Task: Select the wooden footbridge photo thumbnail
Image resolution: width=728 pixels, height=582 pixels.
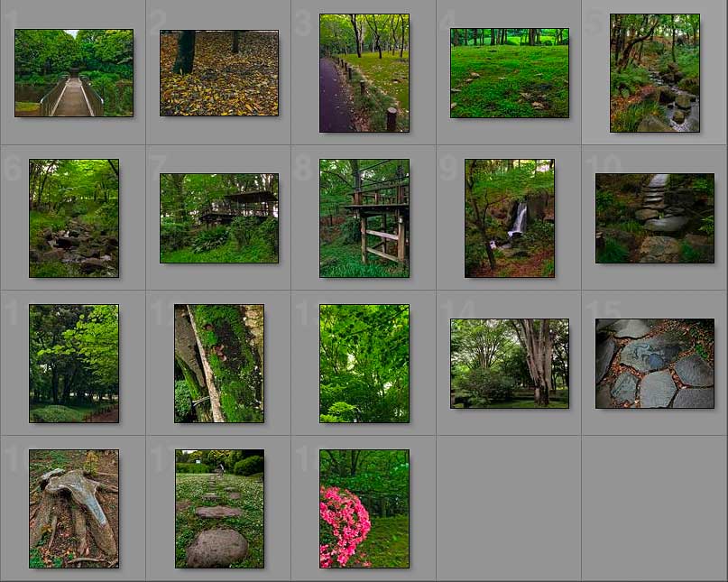Action: (74, 73)
